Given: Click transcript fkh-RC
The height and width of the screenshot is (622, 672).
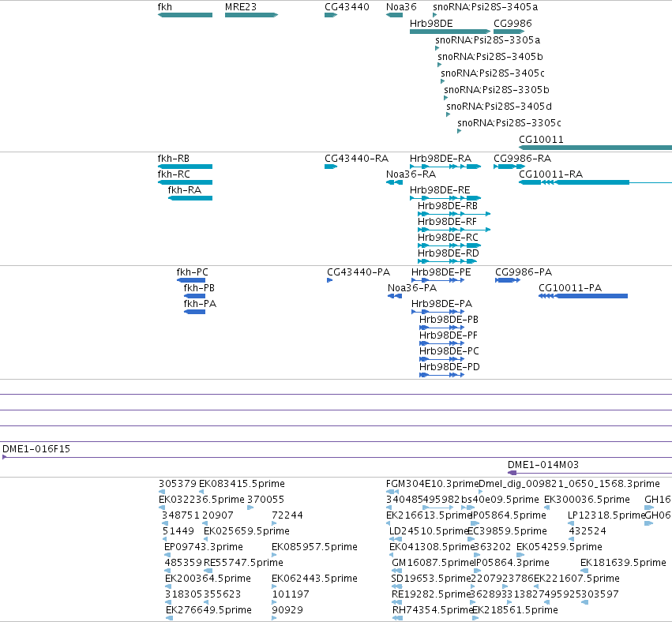Looking at the screenshot, I should point(185,182).
